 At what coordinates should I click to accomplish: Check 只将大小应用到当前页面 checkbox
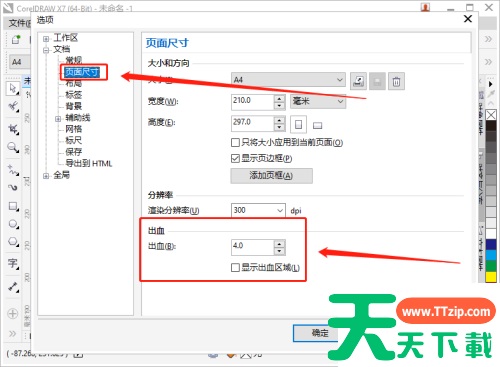235,143
